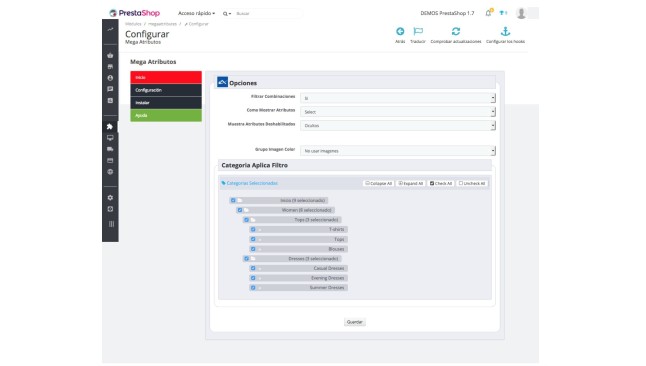Open the user avatar profile menu
The image size is (646, 366).
point(521,13)
